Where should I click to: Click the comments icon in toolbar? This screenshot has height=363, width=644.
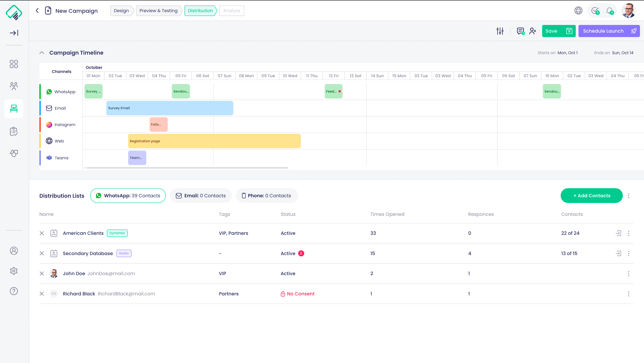[520, 31]
